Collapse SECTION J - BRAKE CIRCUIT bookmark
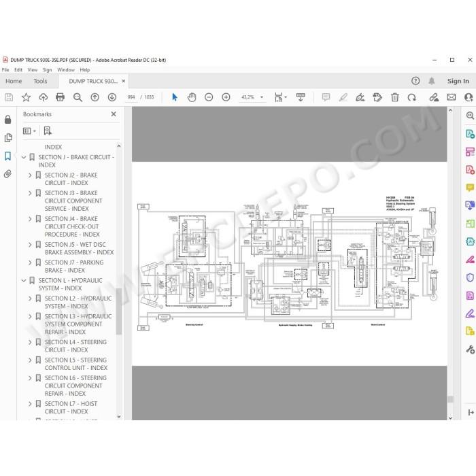This screenshot has height=476, width=476. 24,157
